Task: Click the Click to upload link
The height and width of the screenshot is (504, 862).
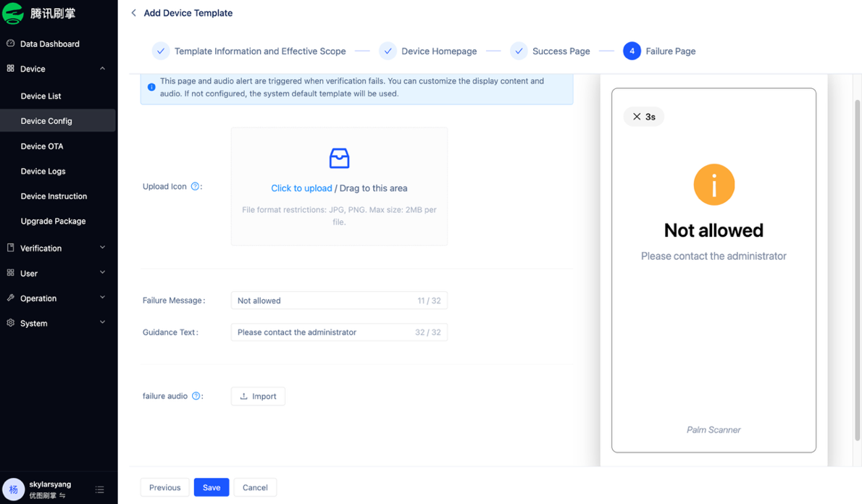Action: [x=301, y=188]
